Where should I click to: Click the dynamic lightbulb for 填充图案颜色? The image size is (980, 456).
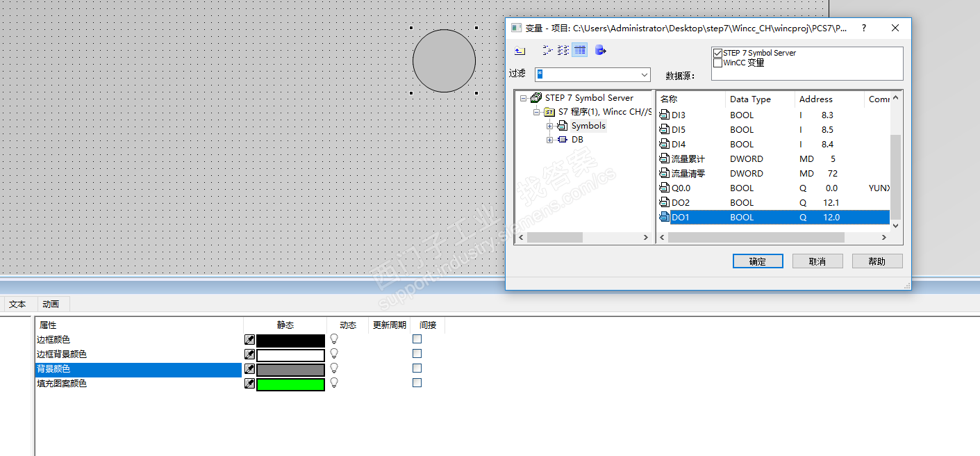[x=334, y=383]
